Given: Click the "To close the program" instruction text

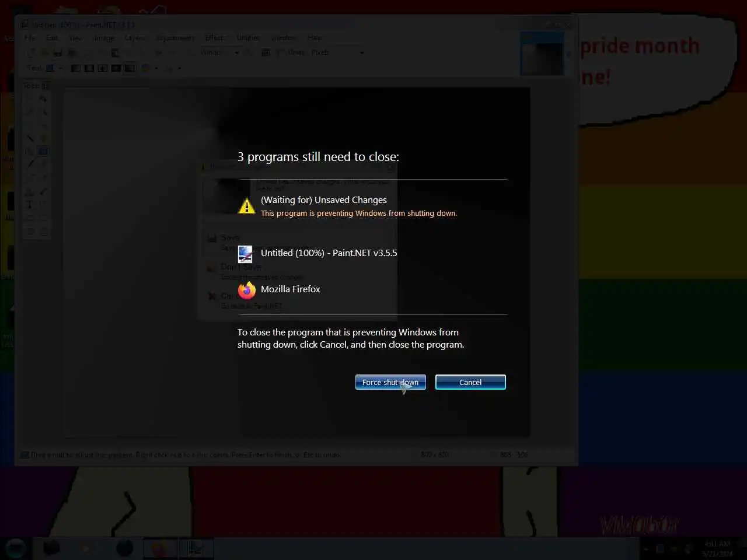Looking at the screenshot, I should 351,338.
